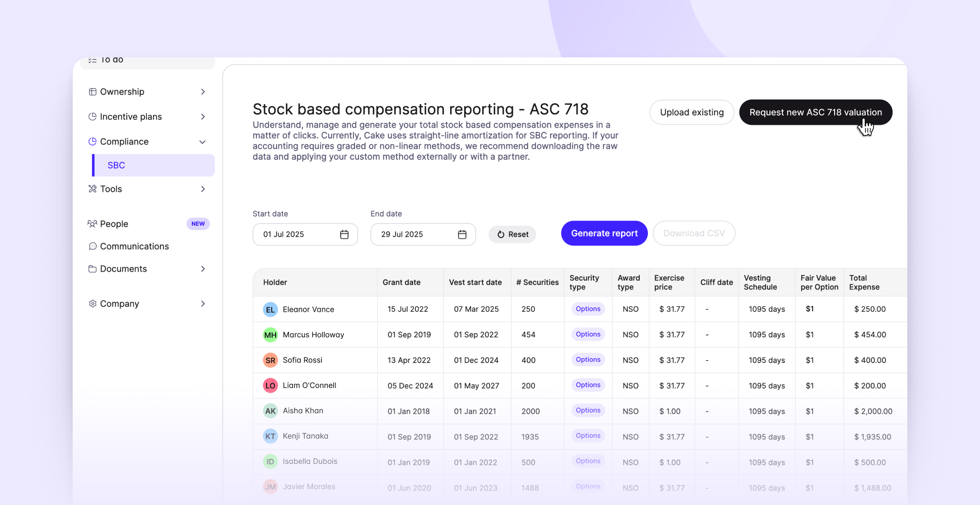Click the holder name Liam O'Connell

click(309, 385)
